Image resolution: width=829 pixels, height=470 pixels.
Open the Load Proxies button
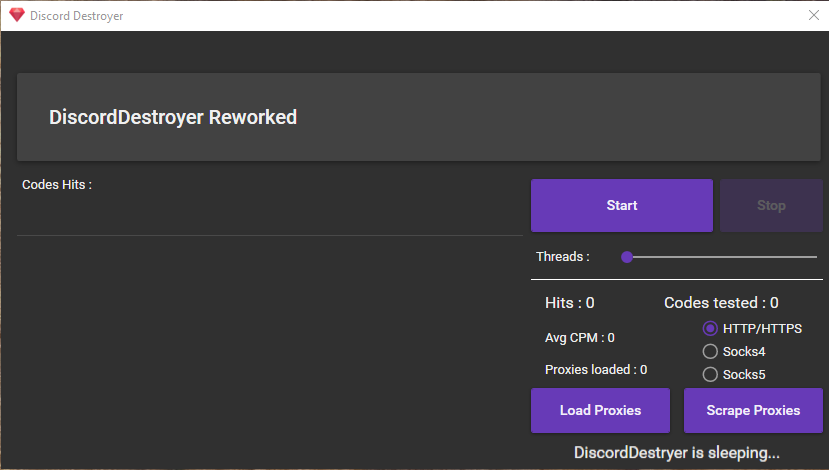[600, 410]
